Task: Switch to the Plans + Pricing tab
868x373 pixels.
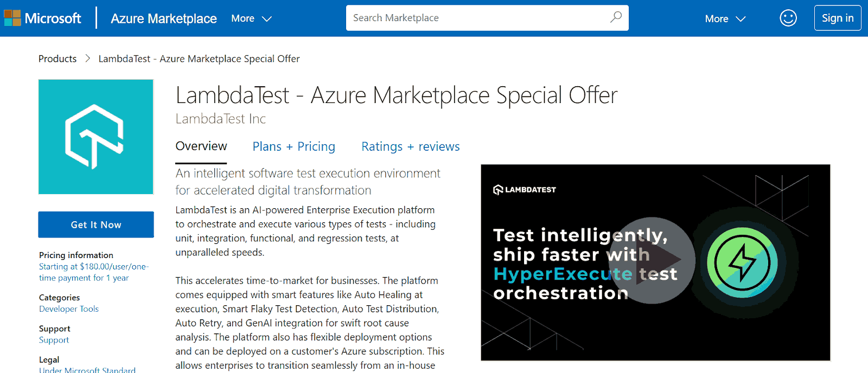Action: click(x=293, y=146)
